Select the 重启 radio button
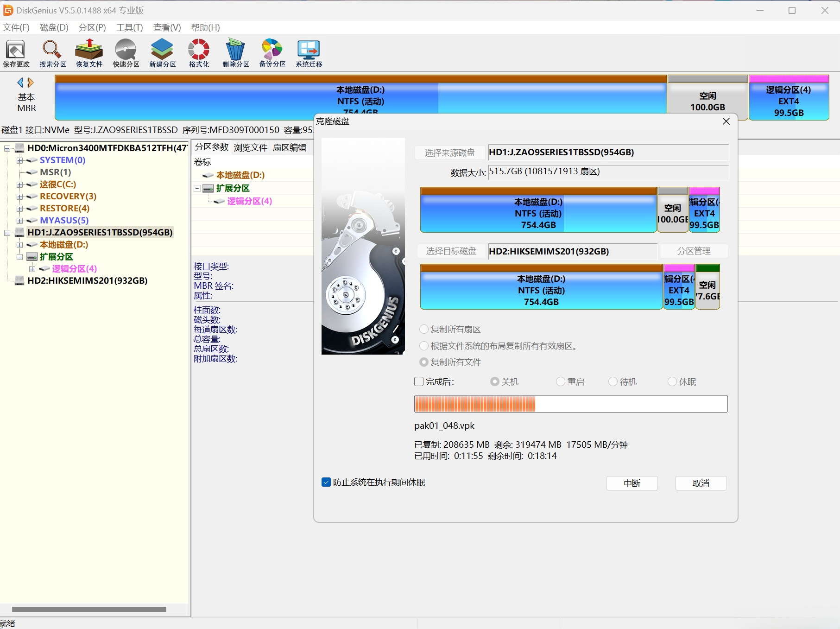 tap(561, 381)
